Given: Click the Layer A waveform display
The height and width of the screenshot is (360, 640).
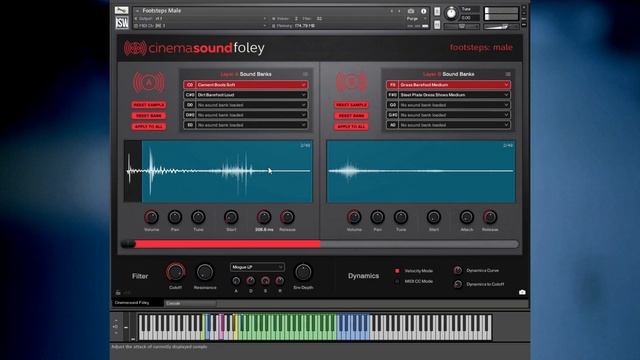Looking at the screenshot, I should click(x=218, y=171).
